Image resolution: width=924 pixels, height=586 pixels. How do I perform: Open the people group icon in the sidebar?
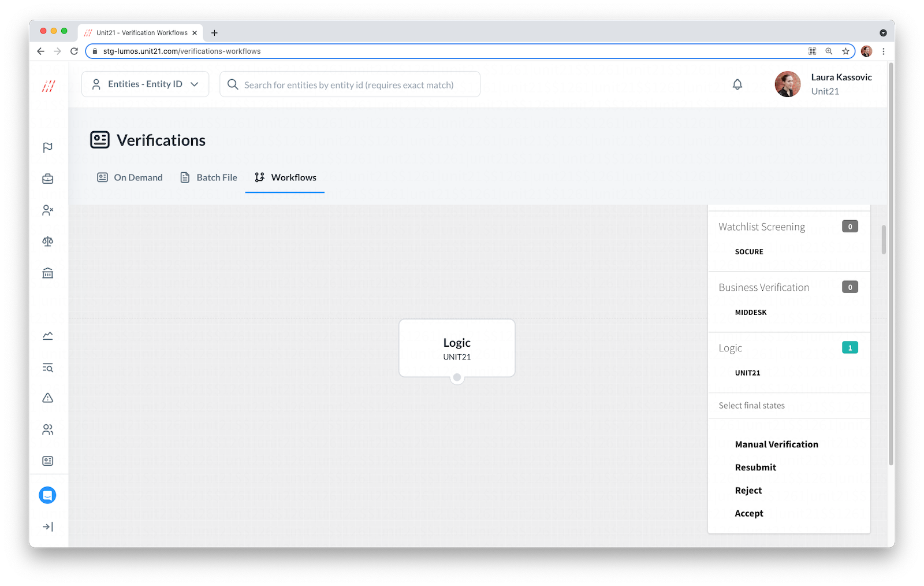pos(48,429)
